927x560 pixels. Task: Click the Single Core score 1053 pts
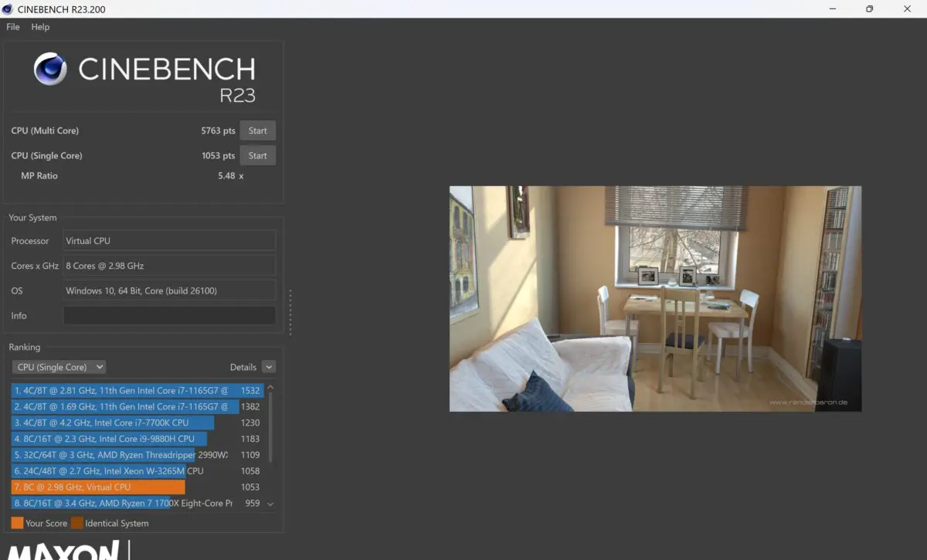point(218,156)
